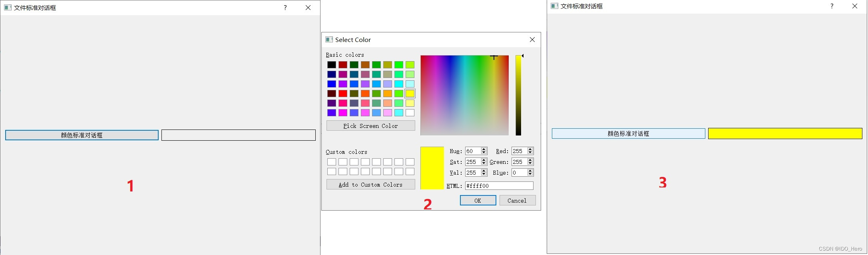Click the Val value field
The width and height of the screenshot is (868, 255).
point(473,173)
